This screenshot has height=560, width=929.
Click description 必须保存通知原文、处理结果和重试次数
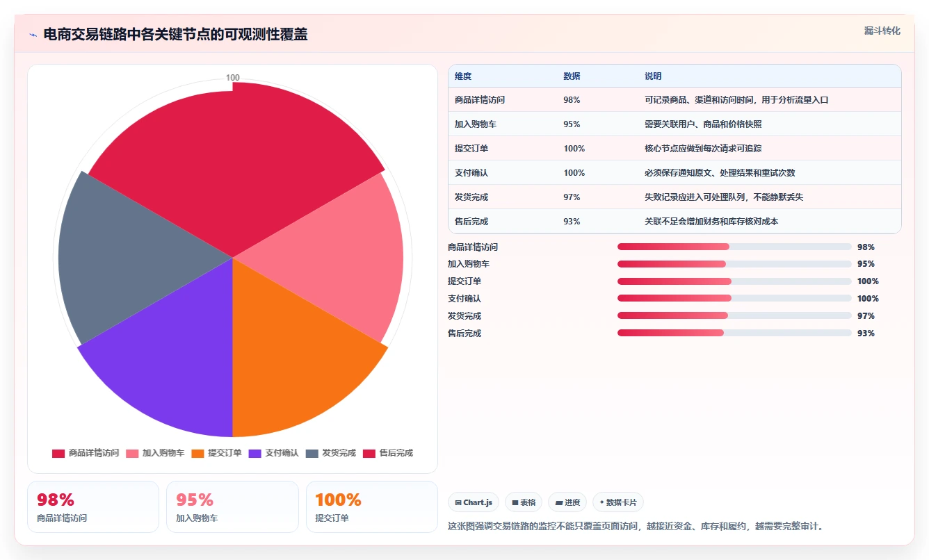pos(720,173)
